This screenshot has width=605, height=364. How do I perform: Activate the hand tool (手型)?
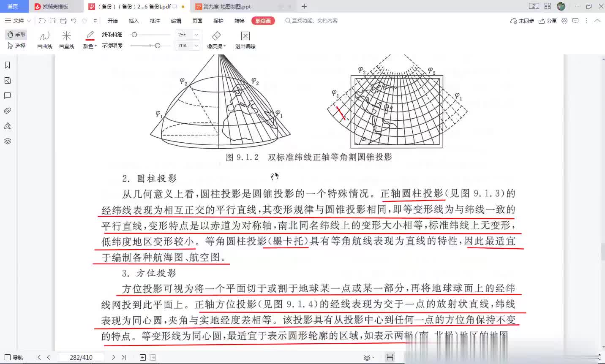[x=16, y=35]
